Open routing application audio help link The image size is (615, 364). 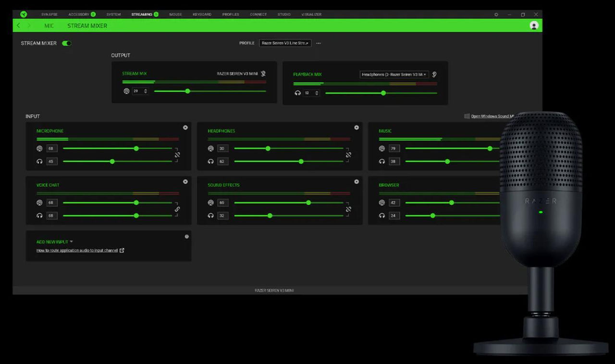pos(77,250)
